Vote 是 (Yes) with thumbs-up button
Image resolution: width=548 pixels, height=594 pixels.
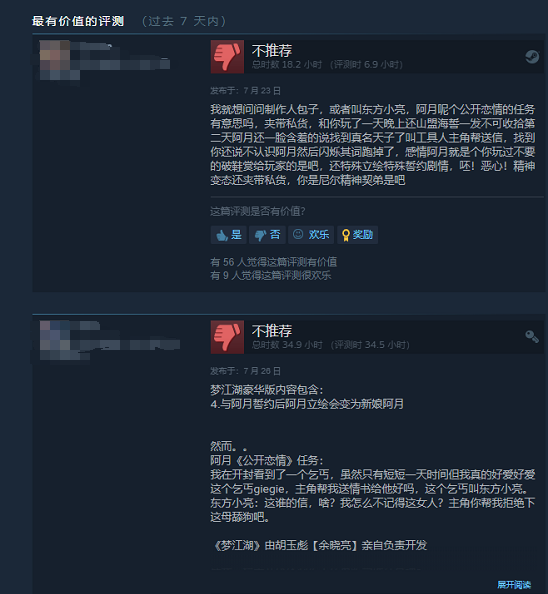click(229, 235)
